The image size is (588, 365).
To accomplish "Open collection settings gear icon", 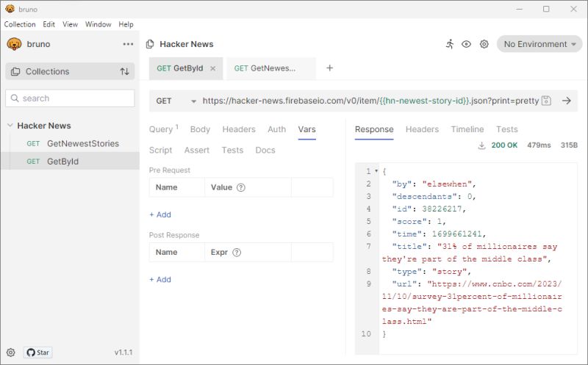I will 484,44.
